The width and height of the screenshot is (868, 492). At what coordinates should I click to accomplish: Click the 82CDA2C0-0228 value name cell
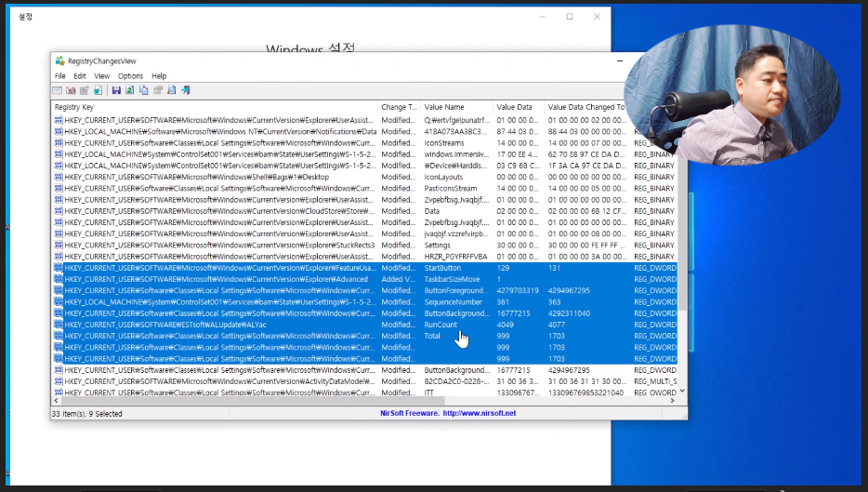pos(456,381)
